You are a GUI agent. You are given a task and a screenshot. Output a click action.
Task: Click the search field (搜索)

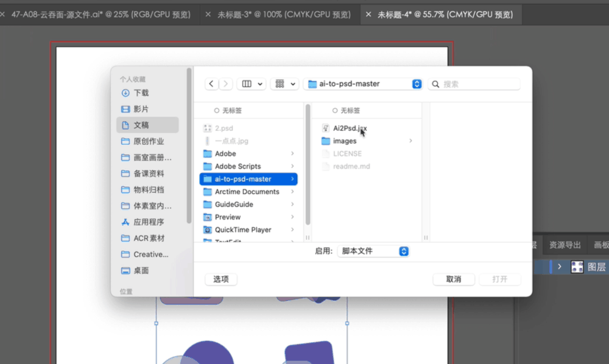tap(474, 84)
